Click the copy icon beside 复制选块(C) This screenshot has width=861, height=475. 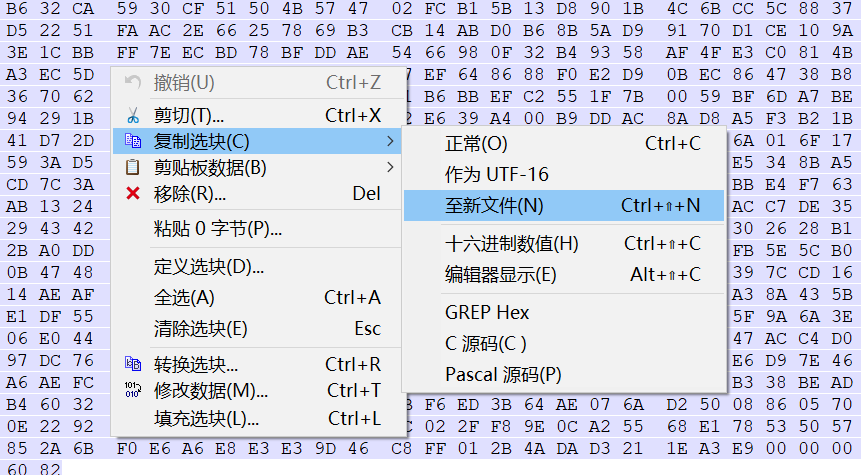(x=132, y=142)
